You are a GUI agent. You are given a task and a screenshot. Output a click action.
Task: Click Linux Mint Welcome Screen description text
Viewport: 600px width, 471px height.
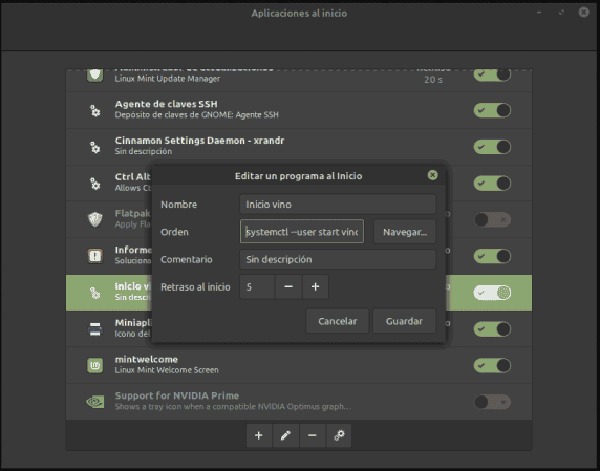(166, 370)
